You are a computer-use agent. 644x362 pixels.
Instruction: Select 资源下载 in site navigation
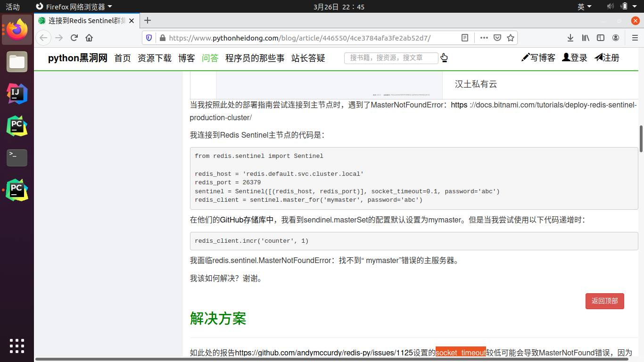(x=154, y=58)
